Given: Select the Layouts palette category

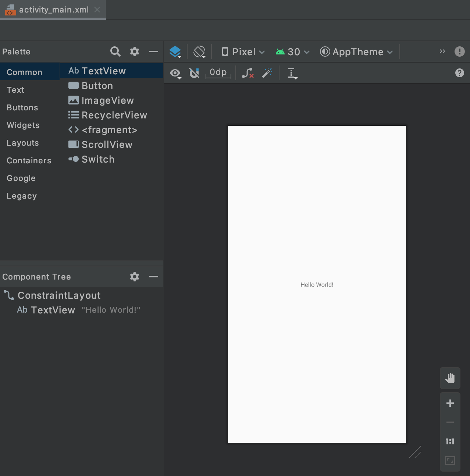Looking at the screenshot, I should 30,143.
